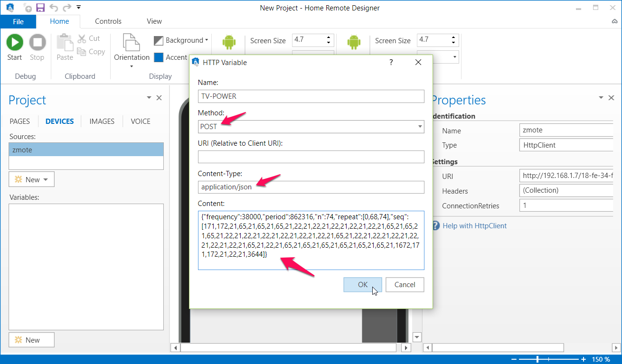Click the zoom out minus icon
Viewport: 622px width, 364px height.
coord(514,359)
